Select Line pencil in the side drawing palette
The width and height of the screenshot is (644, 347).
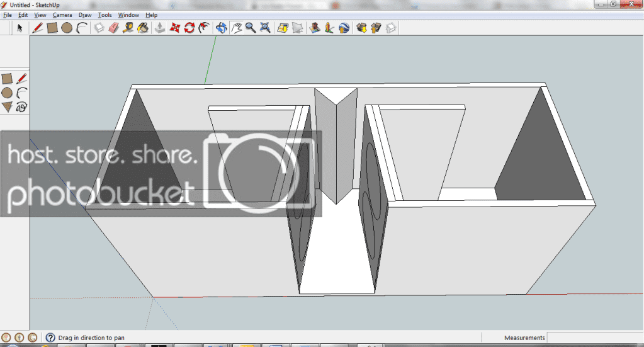[x=22, y=79]
